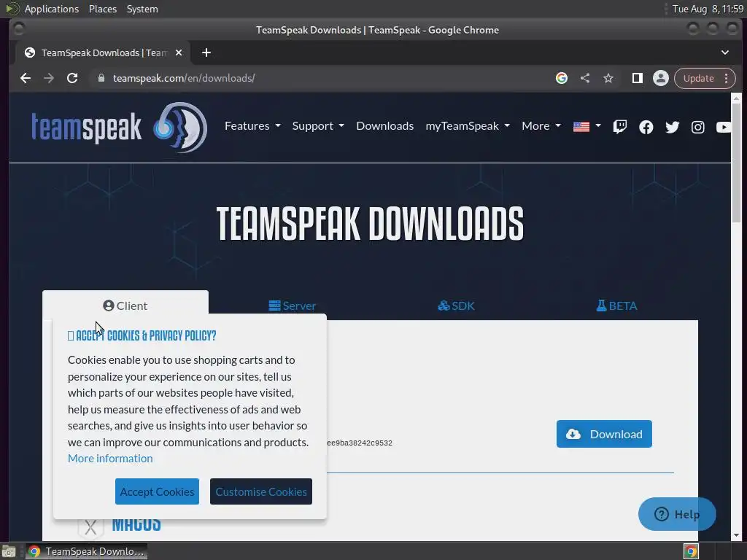747x560 pixels.
Task: Click the macOS X platform icon
Action: [x=90, y=526]
